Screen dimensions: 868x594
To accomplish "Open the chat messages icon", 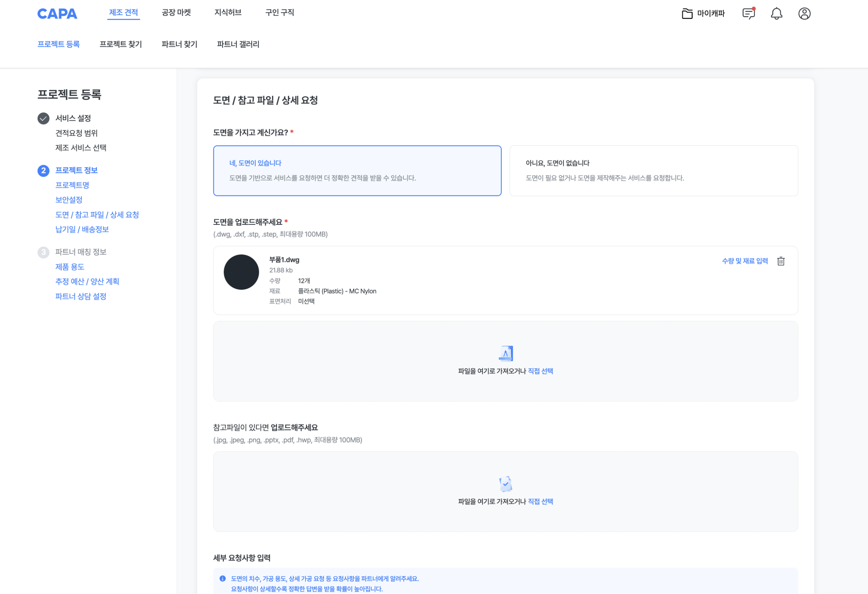I will point(749,14).
